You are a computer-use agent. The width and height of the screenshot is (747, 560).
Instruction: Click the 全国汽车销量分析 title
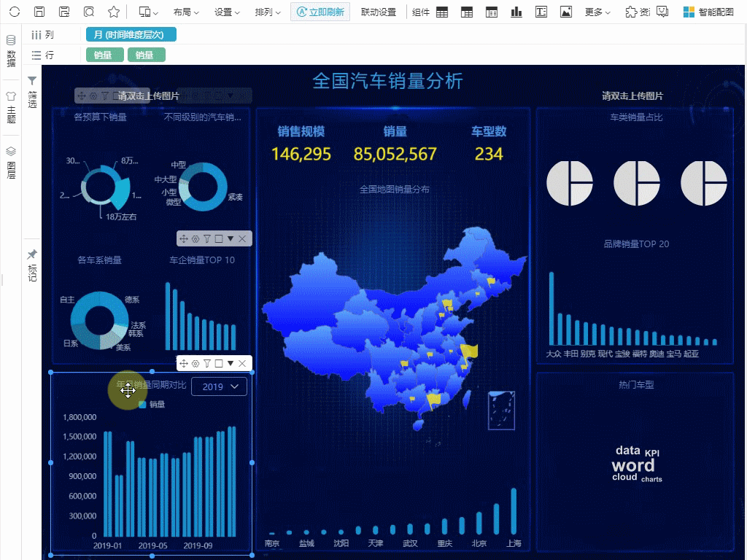click(x=388, y=81)
